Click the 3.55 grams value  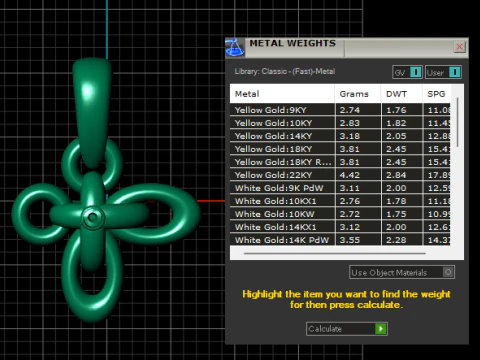(x=350, y=240)
